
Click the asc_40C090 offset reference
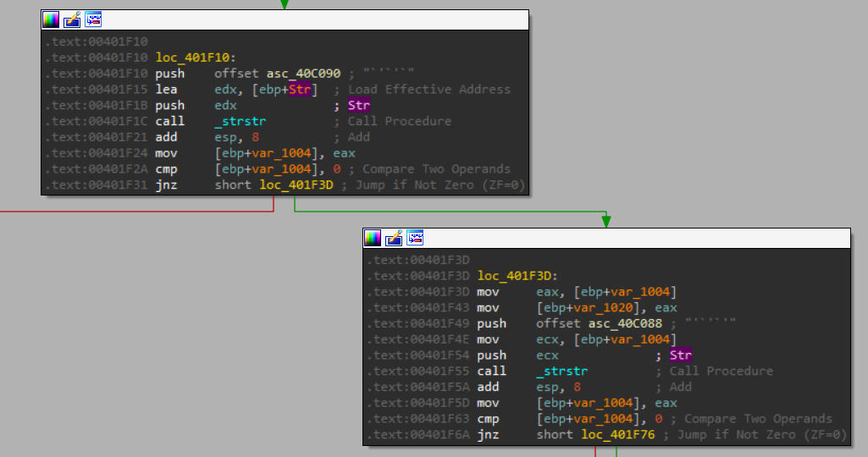[x=304, y=74]
